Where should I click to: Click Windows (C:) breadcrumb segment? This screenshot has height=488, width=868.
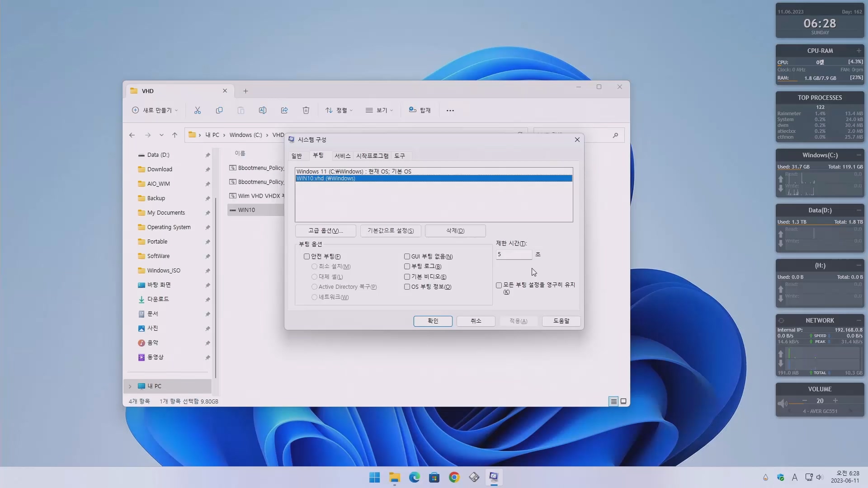[245, 135]
